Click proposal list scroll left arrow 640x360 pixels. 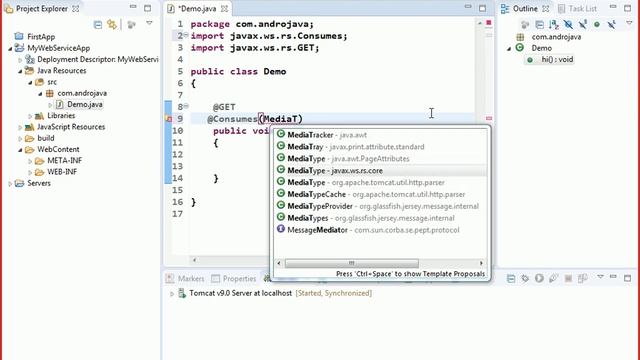click(279, 263)
